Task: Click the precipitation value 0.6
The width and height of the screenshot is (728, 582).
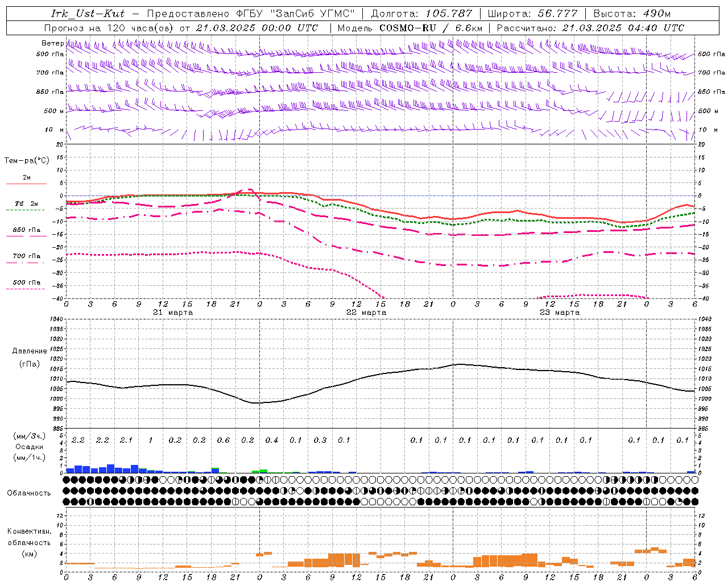Action: coord(224,440)
